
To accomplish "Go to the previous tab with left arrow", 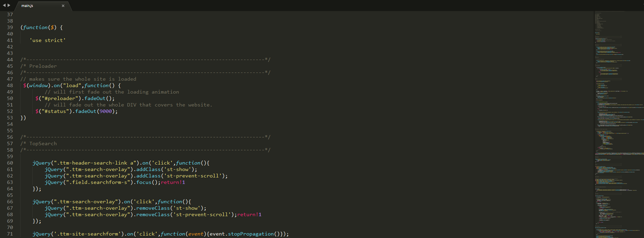I will tap(4, 5).
